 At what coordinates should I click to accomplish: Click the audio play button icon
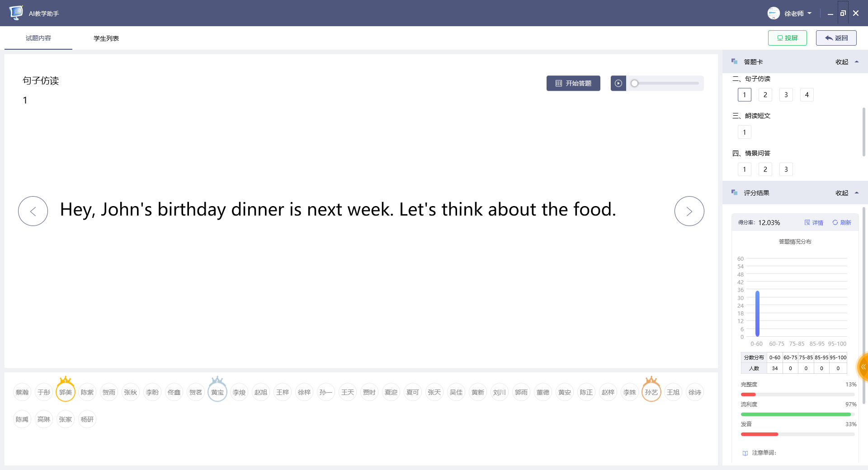[x=618, y=83]
